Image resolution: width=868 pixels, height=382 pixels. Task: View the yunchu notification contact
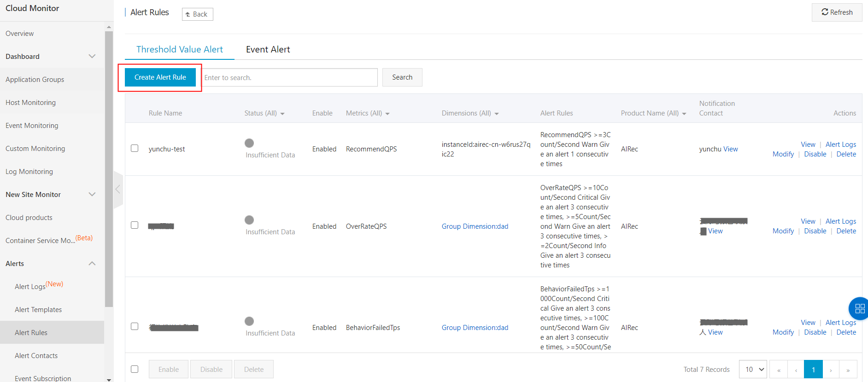pos(730,149)
